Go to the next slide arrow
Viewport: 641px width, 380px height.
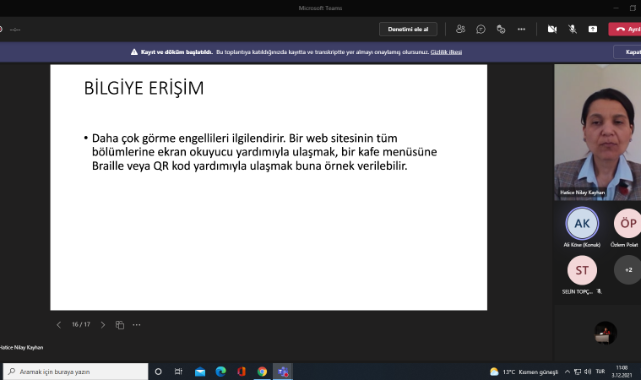pos(103,325)
